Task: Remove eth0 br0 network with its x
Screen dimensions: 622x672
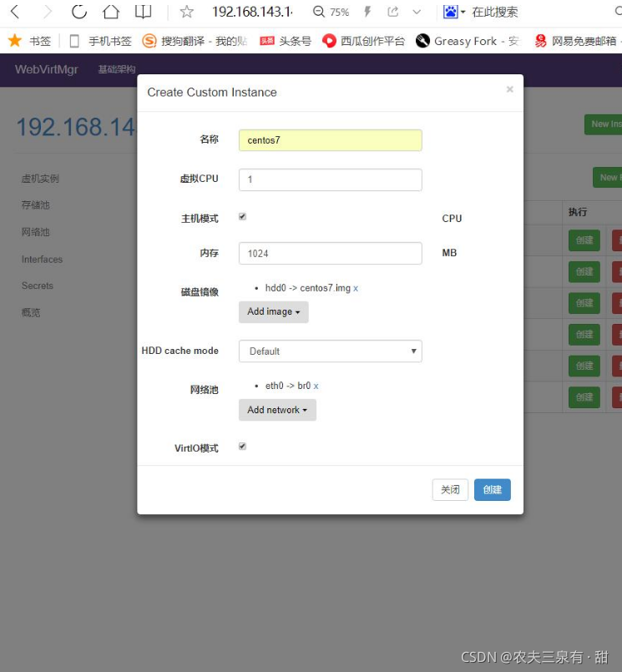Action: (x=316, y=387)
